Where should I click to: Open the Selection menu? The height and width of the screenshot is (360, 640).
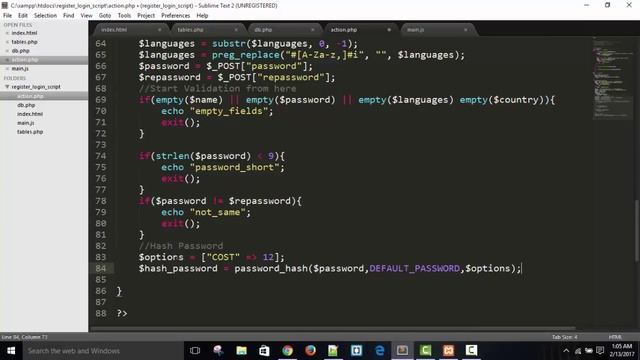[45, 16]
